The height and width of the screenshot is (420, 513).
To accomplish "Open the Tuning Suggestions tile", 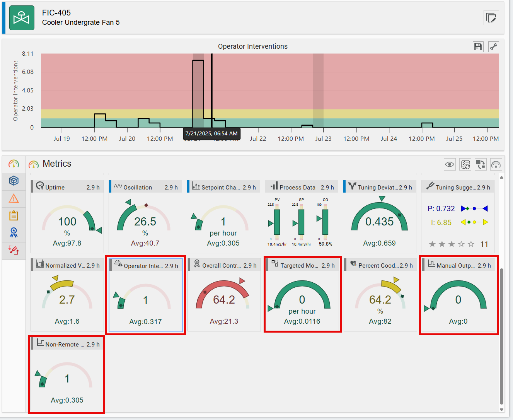I will tap(458, 217).
